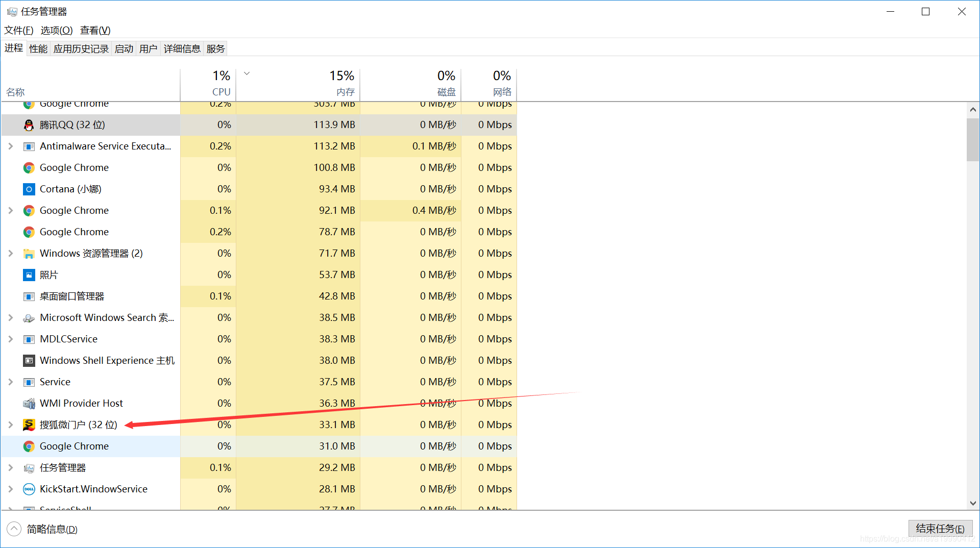Click the Task Manager (任务管理器) process row icon
980x548 pixels.
(29, 468)
